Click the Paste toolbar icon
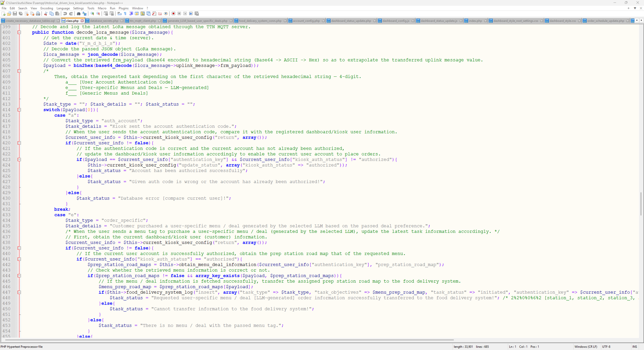This screenshot has height=350, width=644. [x=57, y=14]
